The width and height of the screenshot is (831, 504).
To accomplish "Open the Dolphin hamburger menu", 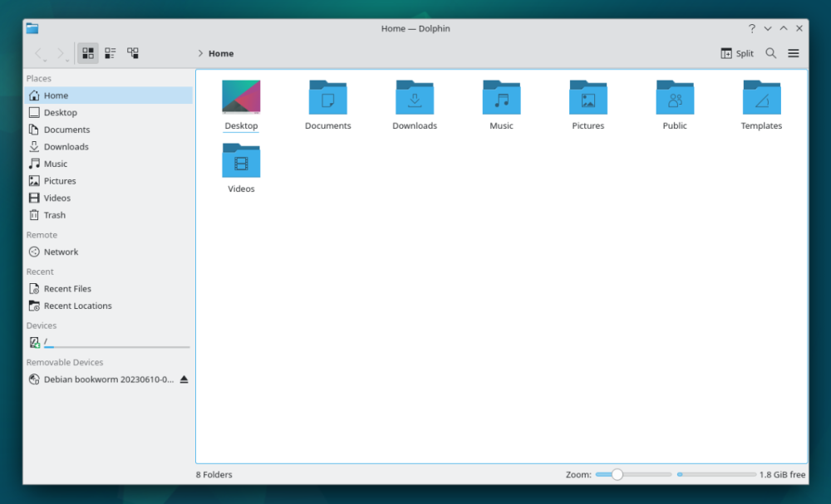I will pyautogui.click(x=793, y=53).
